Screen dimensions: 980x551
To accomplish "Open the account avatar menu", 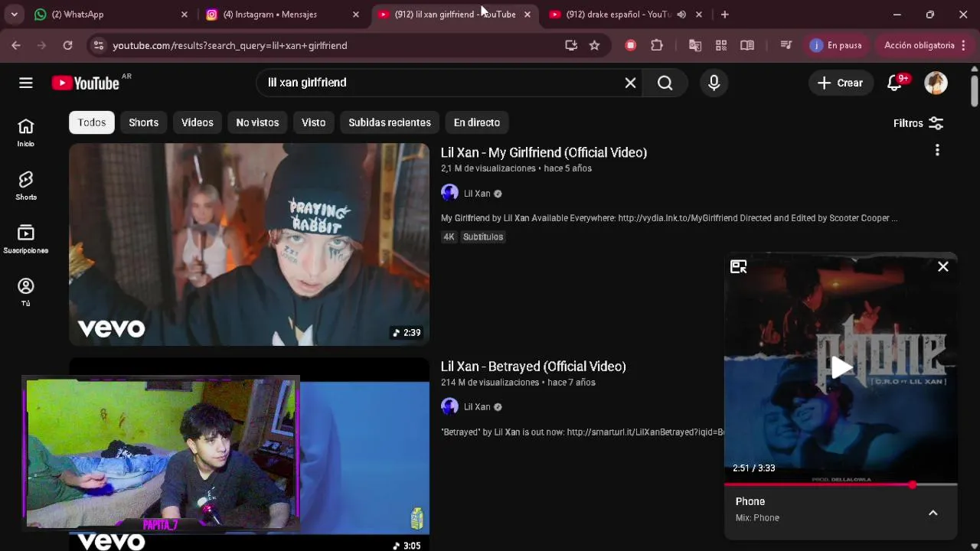I will [936, 83].
